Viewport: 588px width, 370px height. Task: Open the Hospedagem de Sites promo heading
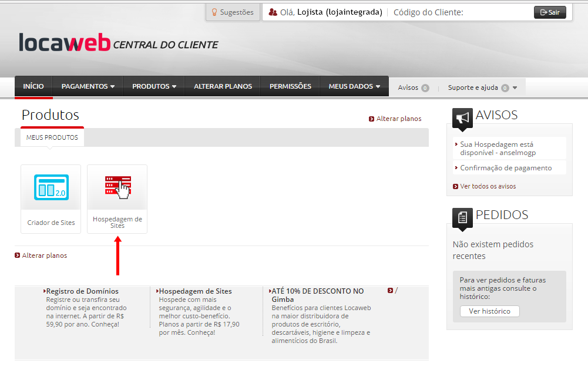[195, 291]
